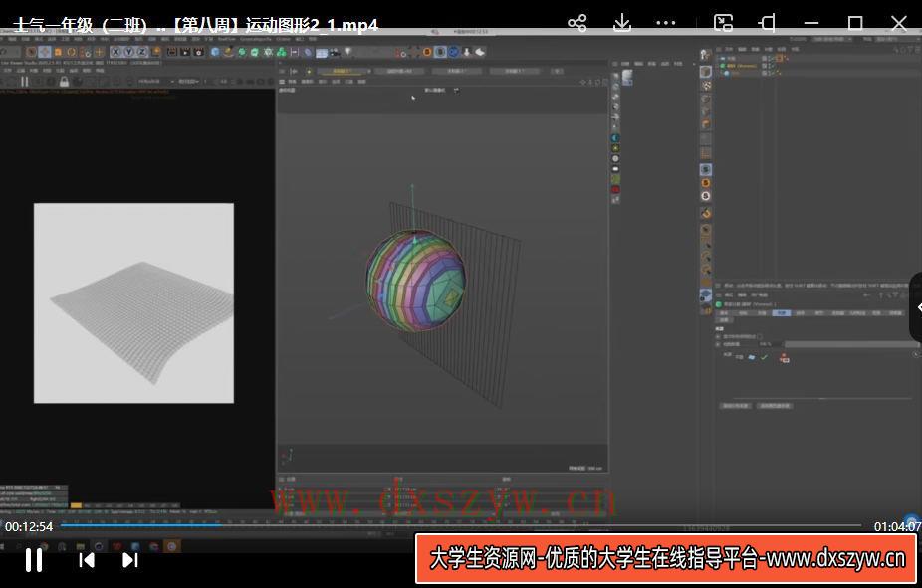Click the red-orange icon in the Attributes effector list

(x=784, y=357)
